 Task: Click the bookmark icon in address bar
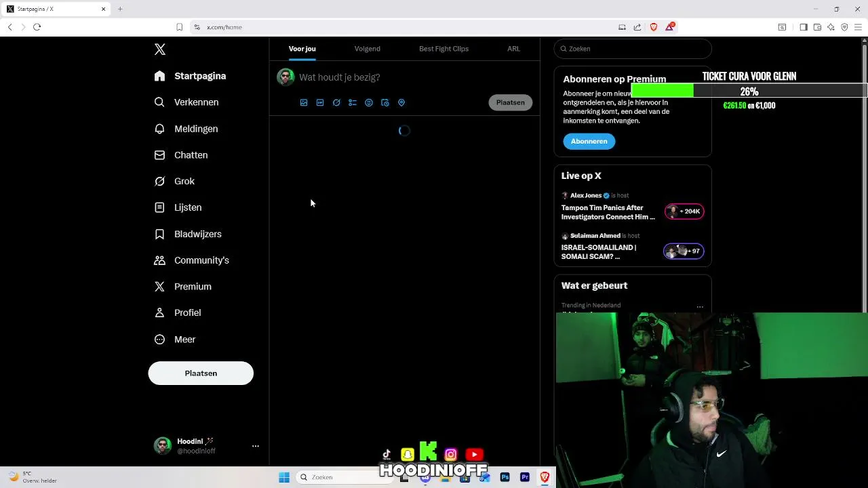click(x=179, y=27)
